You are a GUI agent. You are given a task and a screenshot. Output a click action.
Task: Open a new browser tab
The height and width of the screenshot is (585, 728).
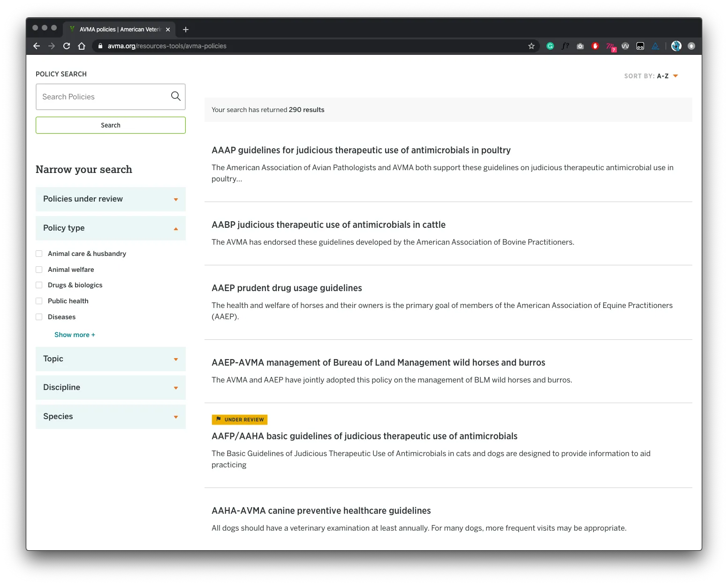[x=186, y=30]
